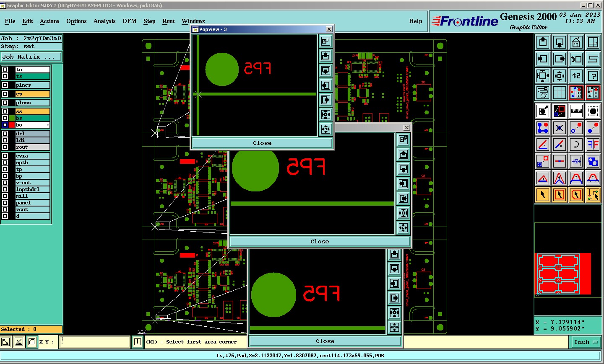The width and height of the screenshot is (604, 364).
Task: Open the Edit menu
Action: coord(28,21)
